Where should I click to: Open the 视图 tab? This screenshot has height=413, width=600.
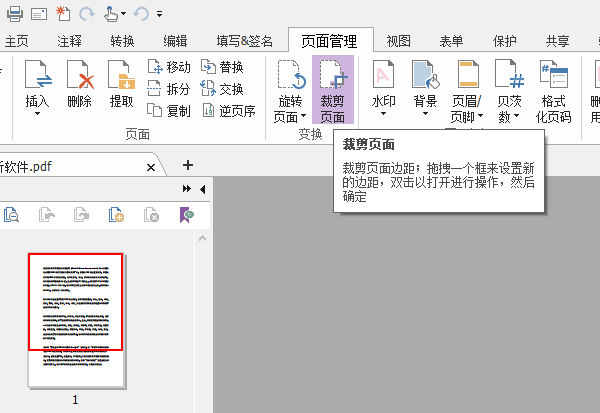tap(398, 41)
